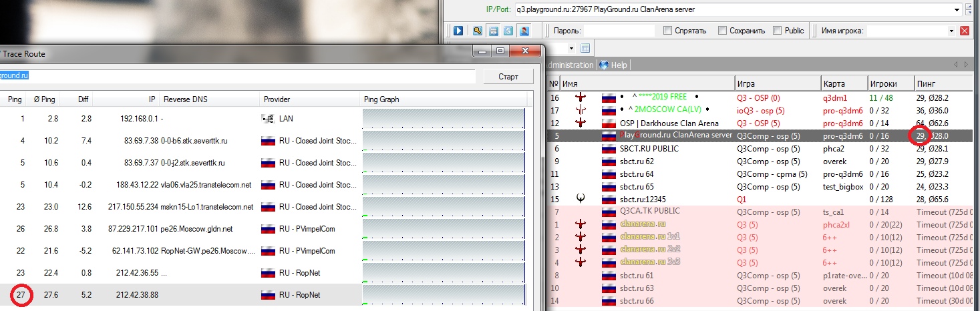Select the clanarena.ru 2v2 server name
Screen dimensions: 980x311
(x=650, y=250)
